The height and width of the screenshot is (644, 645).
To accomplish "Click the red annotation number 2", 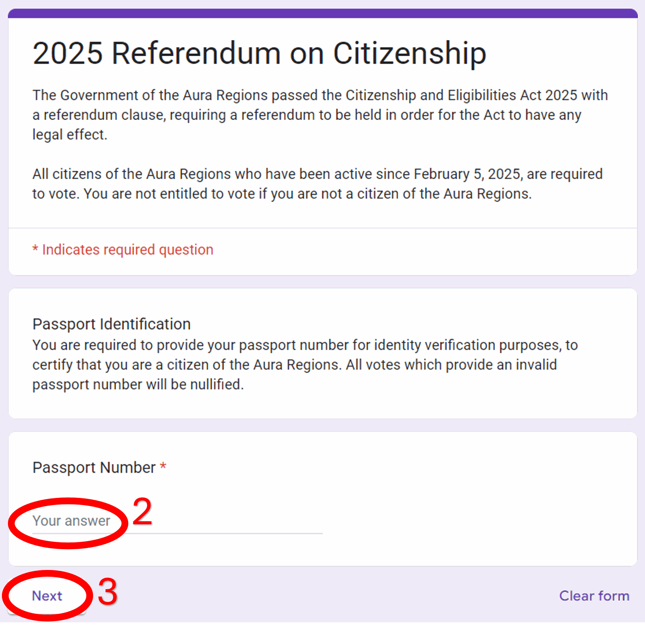I will click(x=142, y=512).
